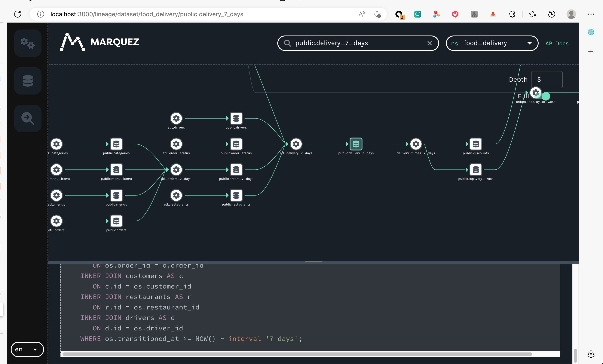The width and height of the screenshot is (603, 364).
Task: Click the browser address bar URL
Action: click(147, 14)
